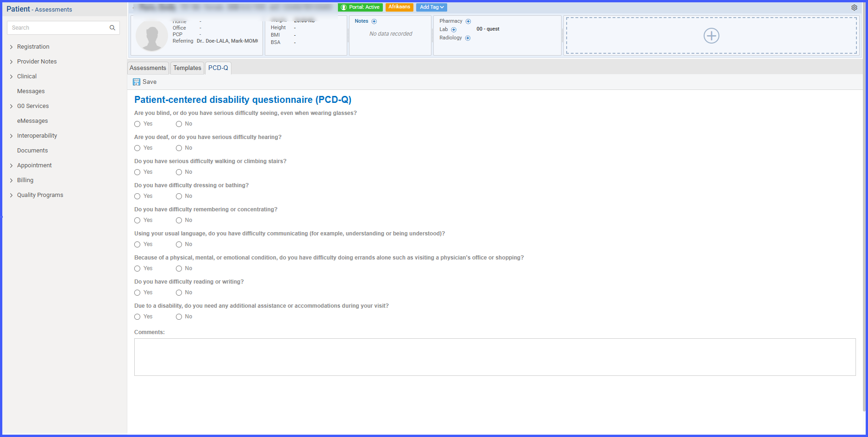Image resolution: width=868 pixels, height=437 pixels.
Task: Expand the G0 Services chevron
Action: click(x=11, y=106)
